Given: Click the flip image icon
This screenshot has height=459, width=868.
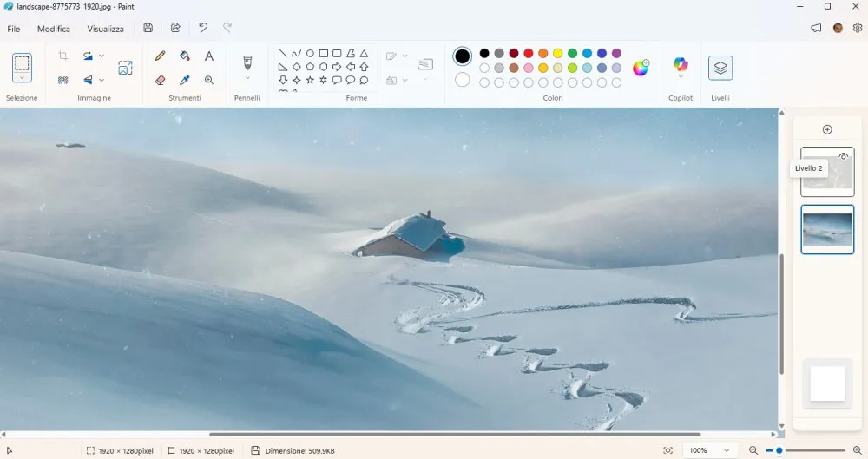Looking at the screenshot, I should click(x=88, y=80).
